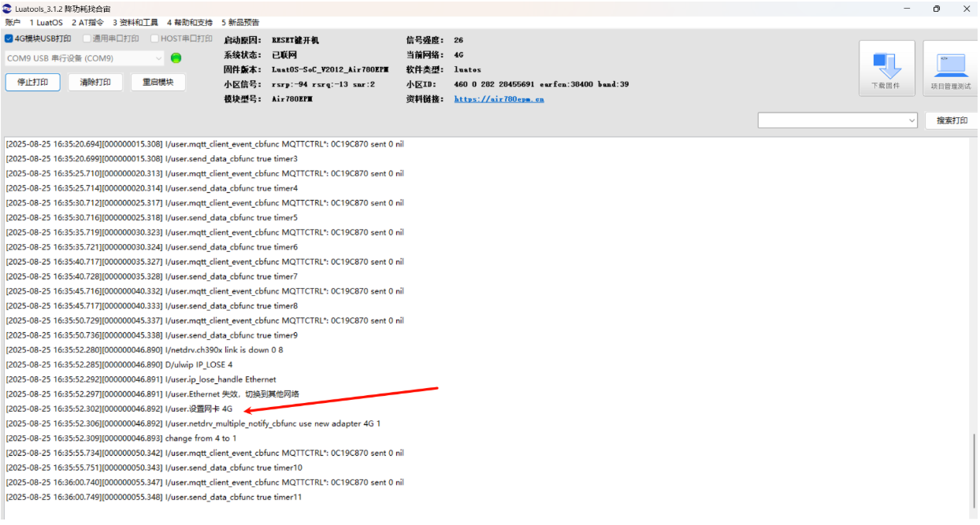Click the 系统状态 已联网 value
The image size is (980, 525).
click(284, 55)
